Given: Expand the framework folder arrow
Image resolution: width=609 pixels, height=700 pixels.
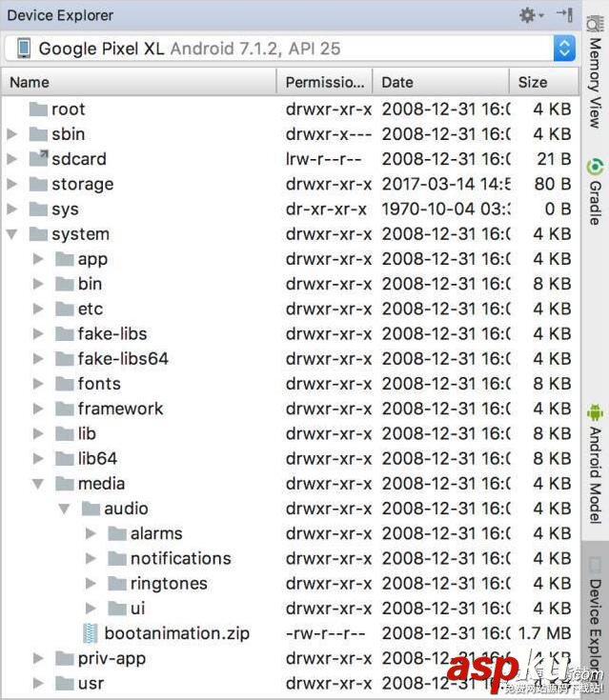Looking at the screenshot, I should [38, 409].
